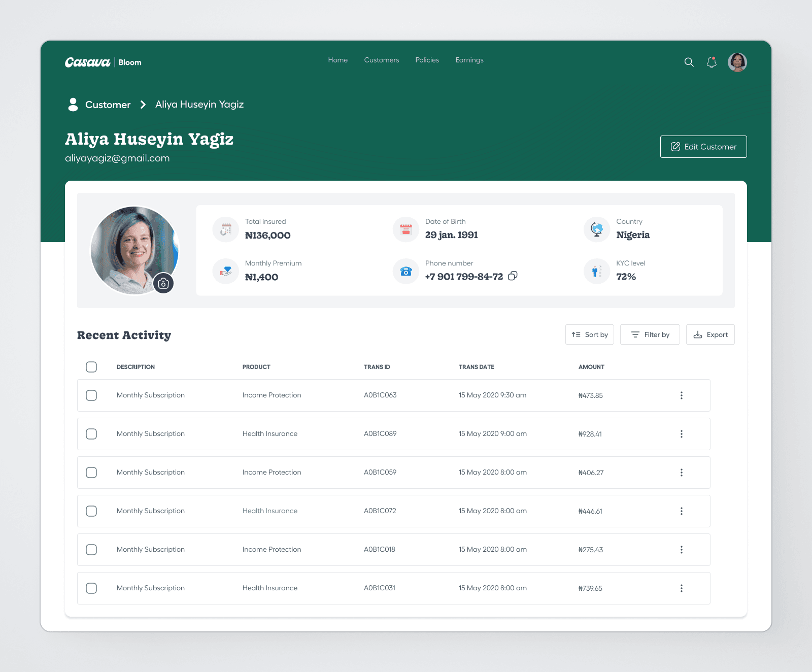Copy the phone number with copy icon
The height and width of the screenshot is (672, 812).
[513, 276]
